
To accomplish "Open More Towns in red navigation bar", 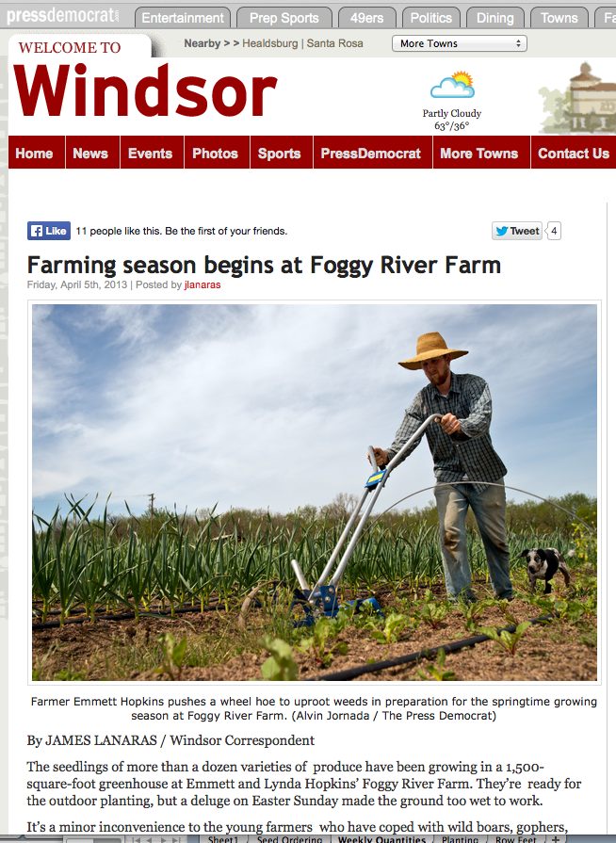I will click(478, 154).
